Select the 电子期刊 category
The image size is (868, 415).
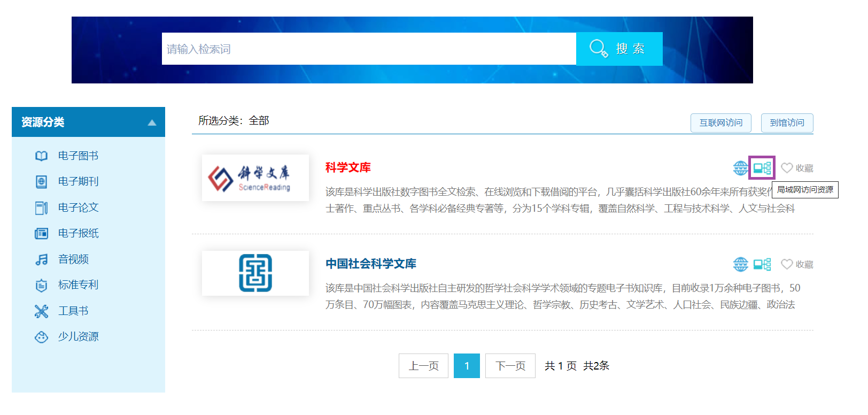78,182
